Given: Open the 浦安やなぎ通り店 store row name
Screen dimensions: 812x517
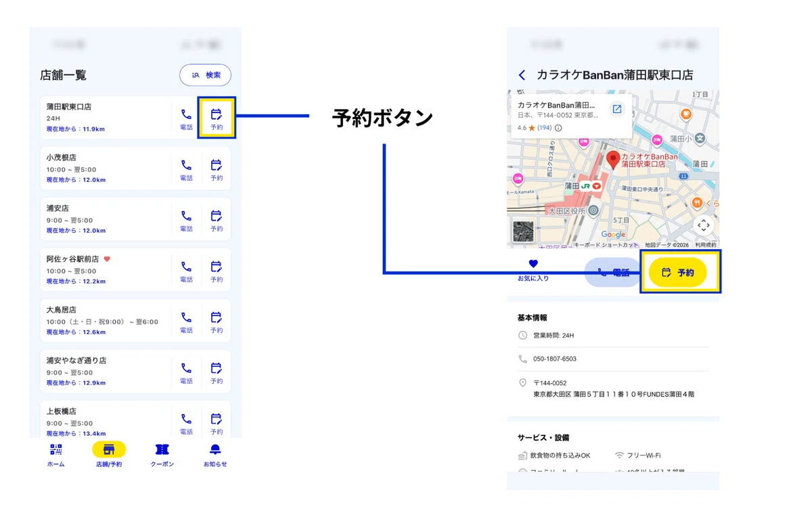Looking at the screenshot, I should coord(76,361).
